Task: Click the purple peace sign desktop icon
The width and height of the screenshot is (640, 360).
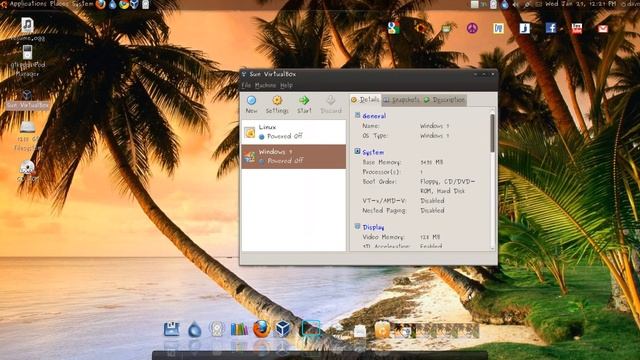Action: (472, 28)
